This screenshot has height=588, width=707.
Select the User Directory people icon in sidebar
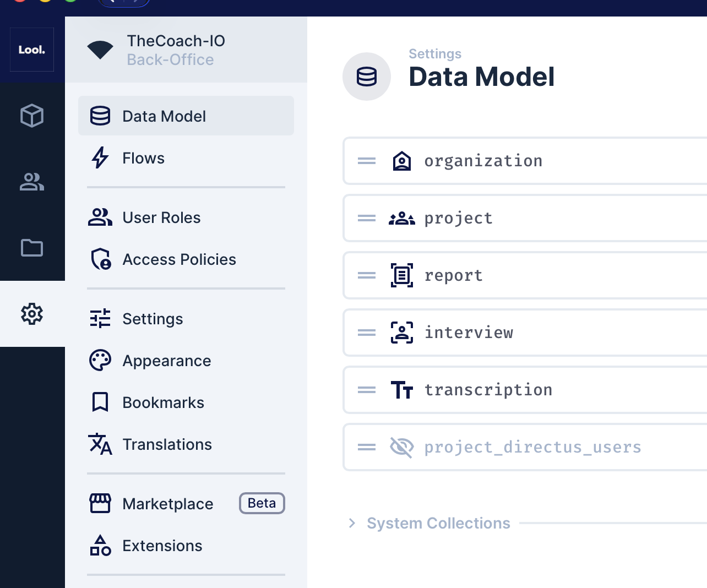pyautogui.click(x=32, y=182)
